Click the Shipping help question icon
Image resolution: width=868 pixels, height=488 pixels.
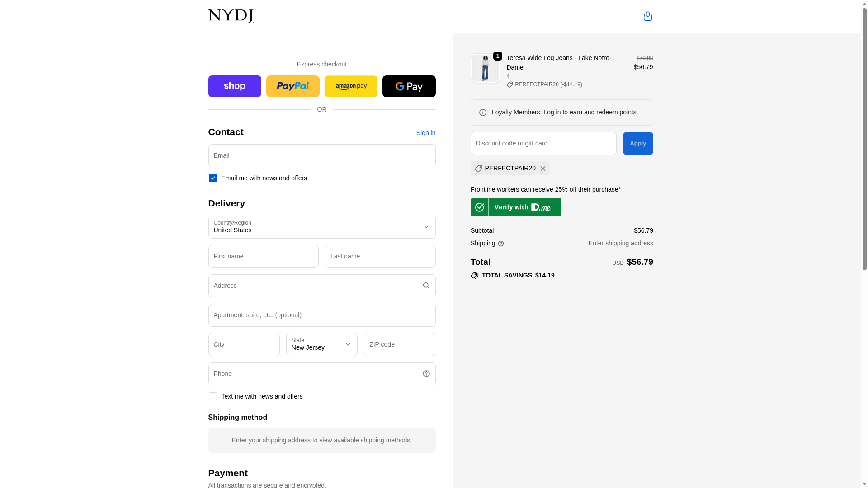(501, 244)
